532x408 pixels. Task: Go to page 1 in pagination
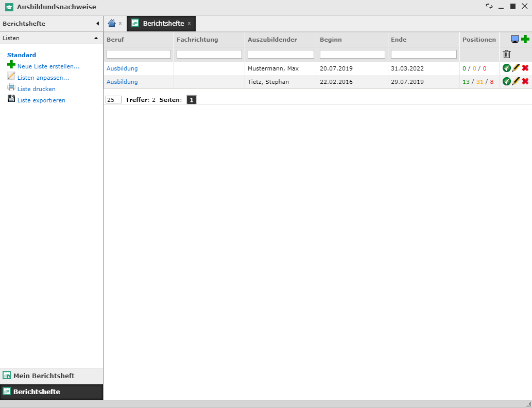pyautogui.click(x=192, y=100)
